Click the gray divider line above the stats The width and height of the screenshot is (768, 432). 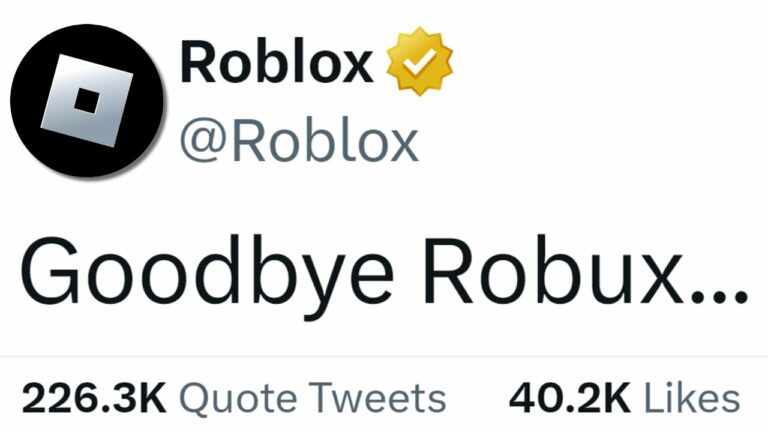[x=384, y=356]
